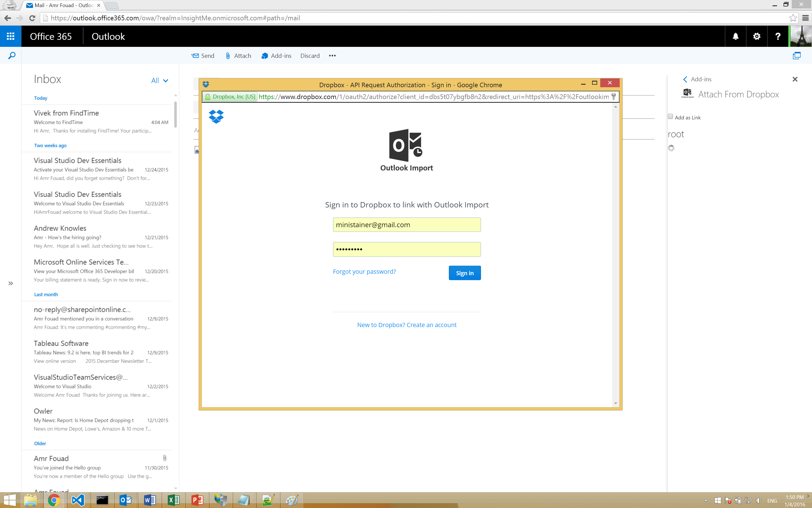The height and width of the screenshot is (508, 812).
Task: Click the email field with ministainer@gmail.com
Action: click(x=407, y=225)
